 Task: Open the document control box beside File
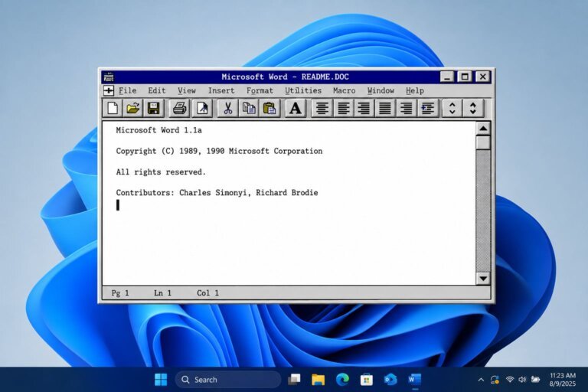[109, 90]
